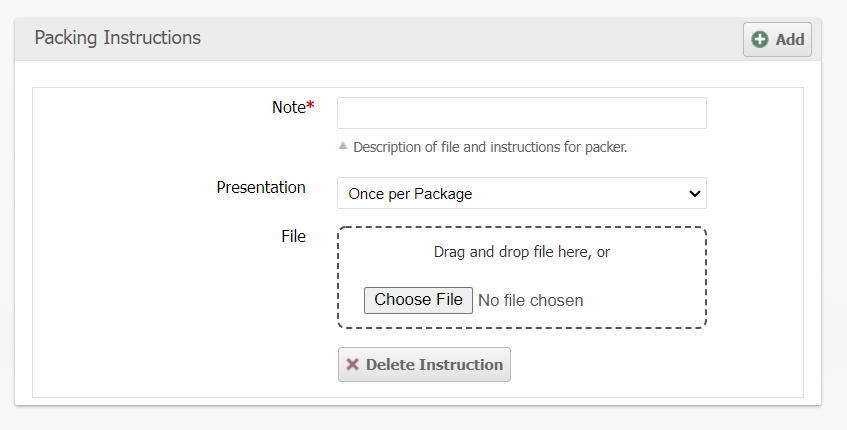
Task: Click the Note field label
Action: [x=288, y=107]
